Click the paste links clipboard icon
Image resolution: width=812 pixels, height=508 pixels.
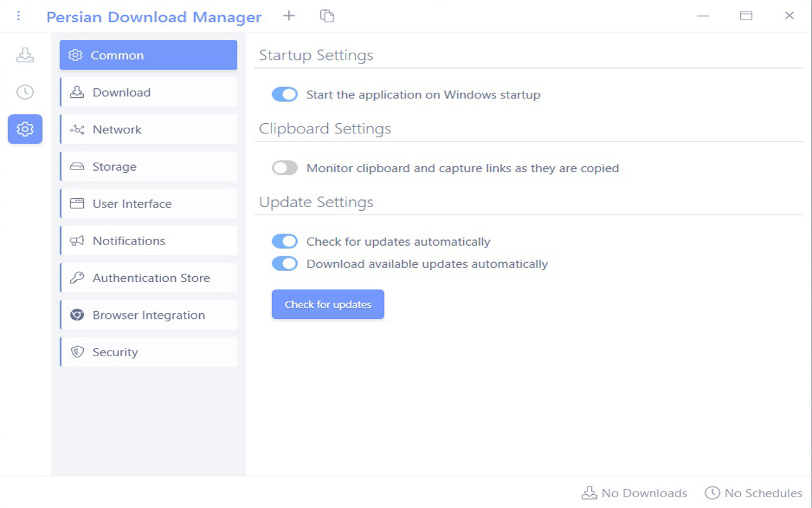point(327,16)
